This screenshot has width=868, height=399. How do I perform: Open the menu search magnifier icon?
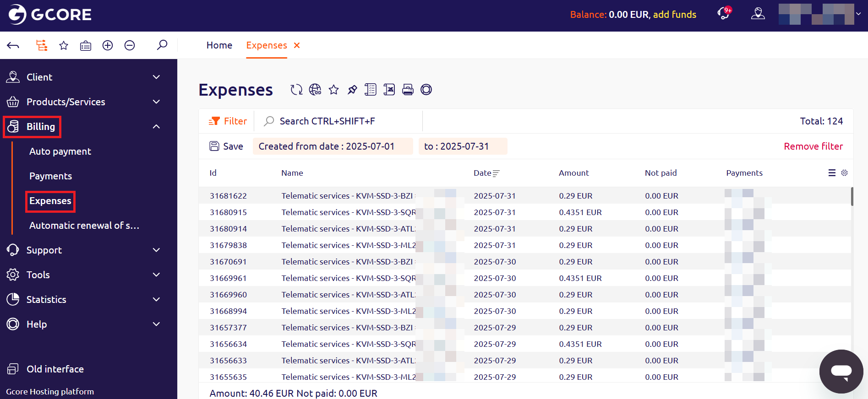coord(162,45)
